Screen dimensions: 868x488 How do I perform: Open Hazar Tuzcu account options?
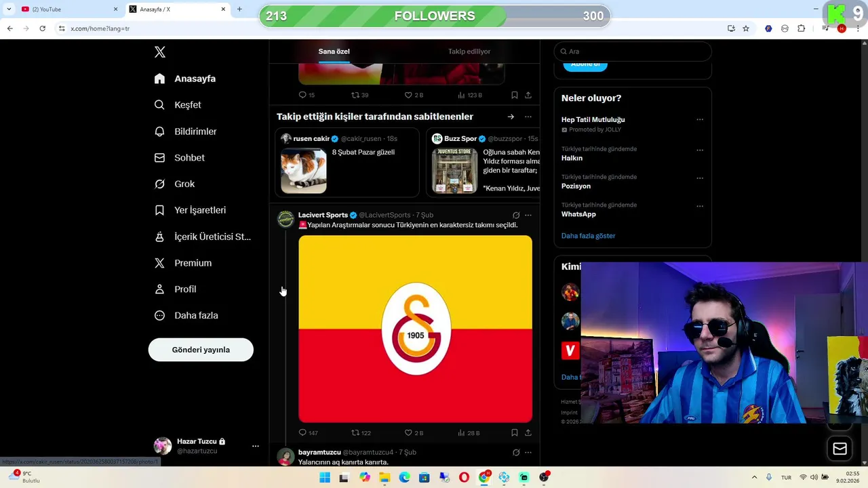pyautogui.click(x=256, y=446)
